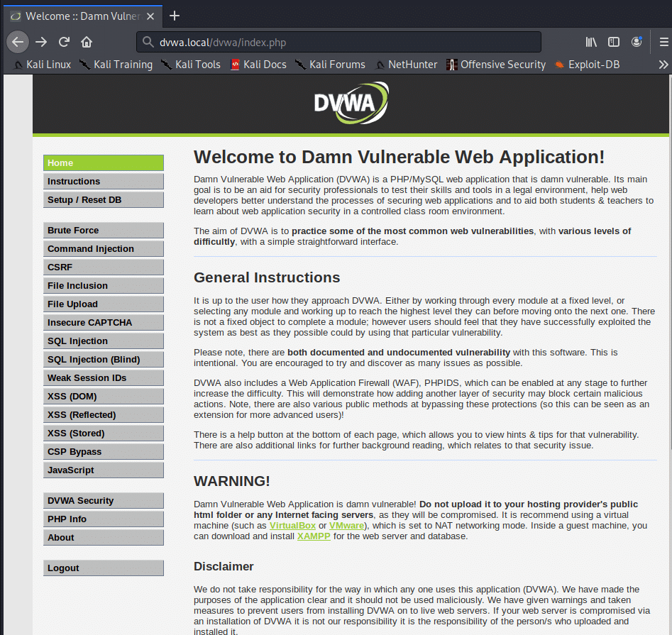
Task: Open the Exploit-DB bookmark
Action: coord(587,65)
